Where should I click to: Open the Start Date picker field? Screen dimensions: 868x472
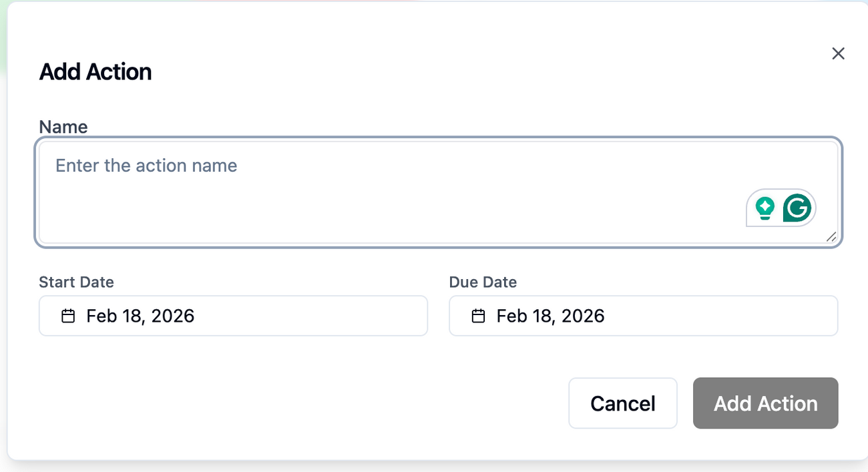click(233, 316)
